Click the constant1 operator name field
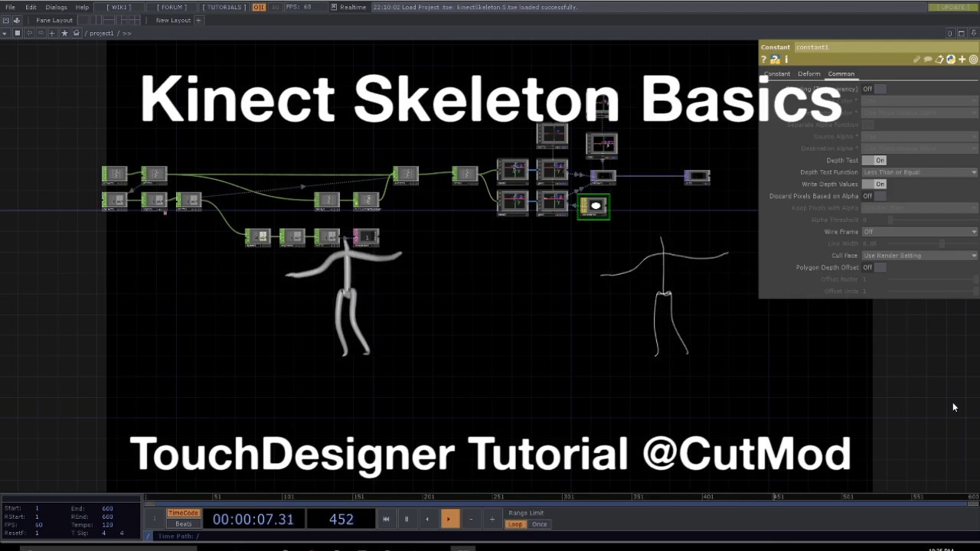980x551 pixels. point(885,47)
